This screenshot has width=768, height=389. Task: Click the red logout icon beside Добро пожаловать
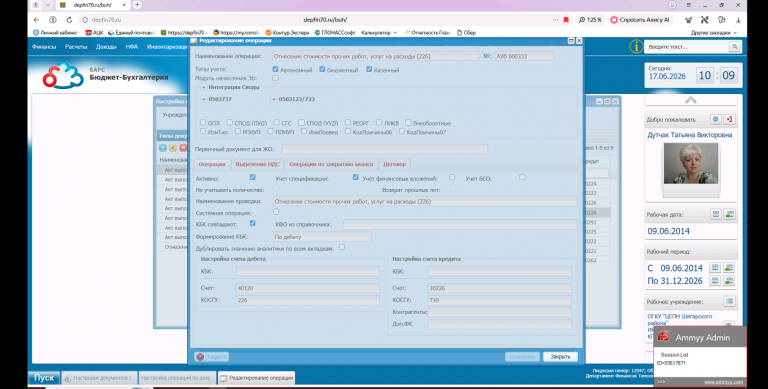pos(729,119)
